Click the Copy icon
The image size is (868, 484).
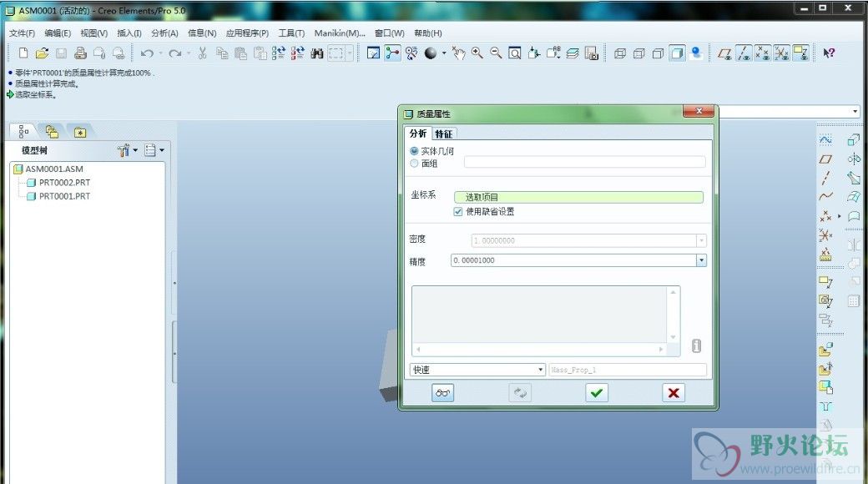tap(222, 53)
